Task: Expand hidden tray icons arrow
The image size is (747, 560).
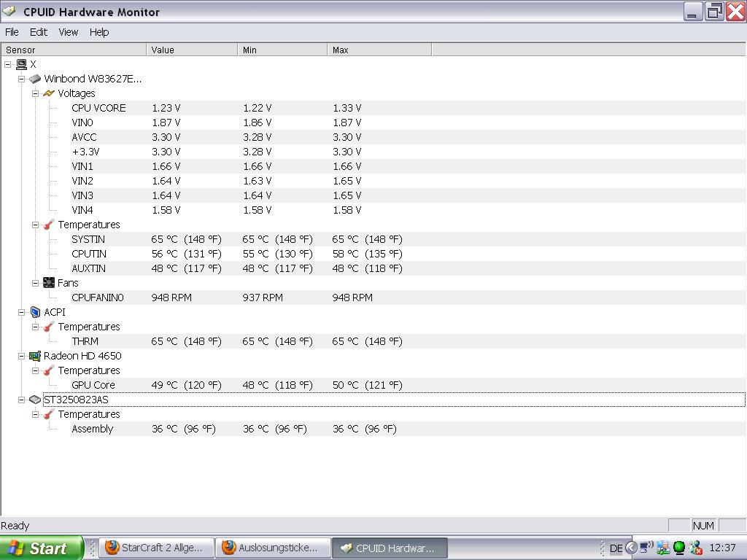Action: tap(631, 548)
